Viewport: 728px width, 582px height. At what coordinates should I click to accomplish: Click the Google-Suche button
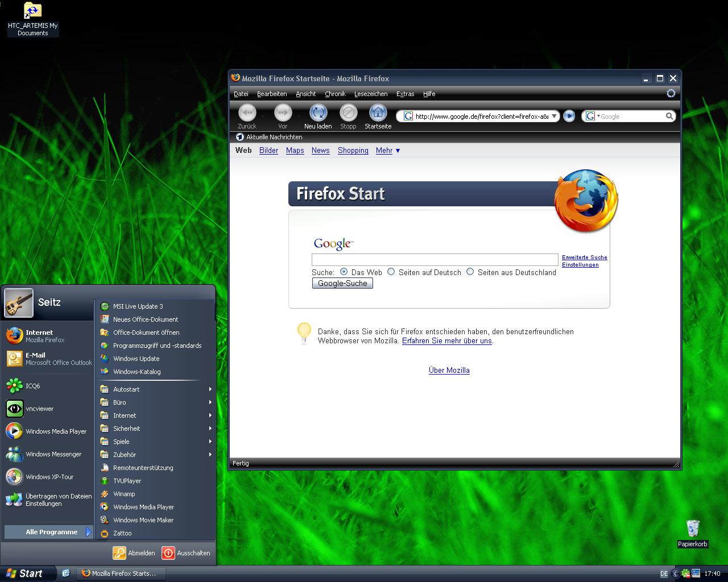pos(342,283)
